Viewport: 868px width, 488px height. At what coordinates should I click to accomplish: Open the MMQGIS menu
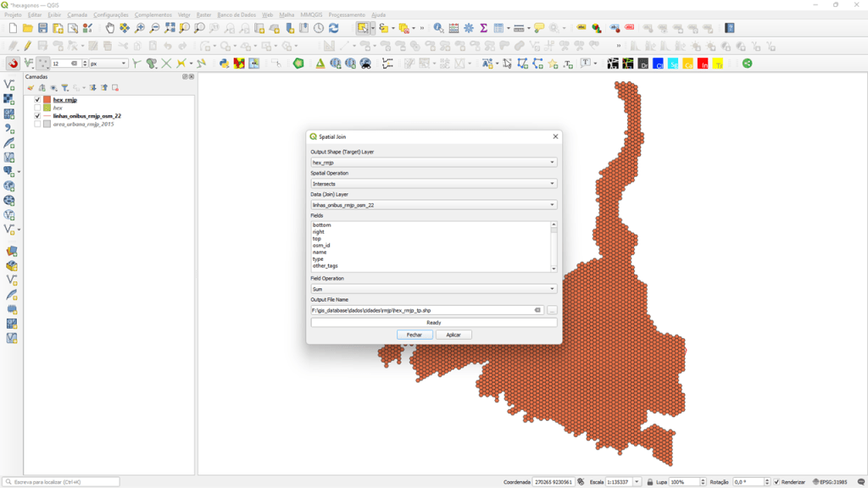point(311,14)
